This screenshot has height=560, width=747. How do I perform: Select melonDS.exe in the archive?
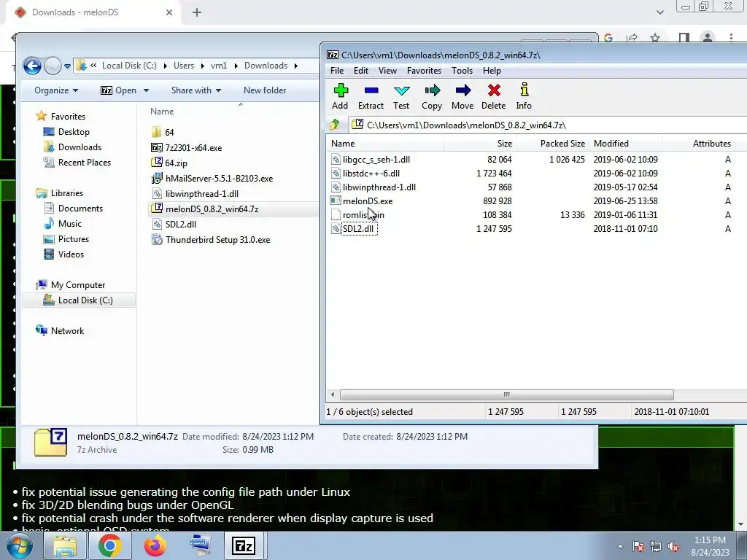[368, 201]
